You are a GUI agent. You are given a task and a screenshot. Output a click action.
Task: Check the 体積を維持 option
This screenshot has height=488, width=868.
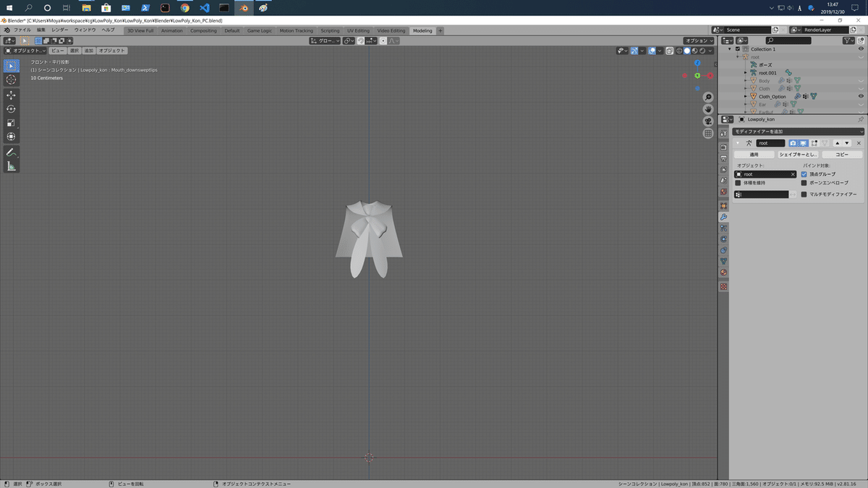click(x=738, y=183)
